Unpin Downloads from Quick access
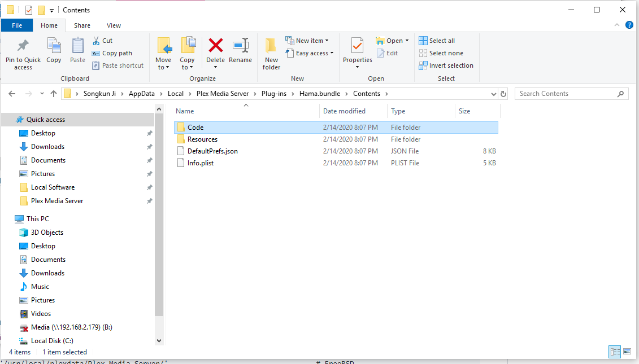This screenshot has width=639, height=364. 149,146
